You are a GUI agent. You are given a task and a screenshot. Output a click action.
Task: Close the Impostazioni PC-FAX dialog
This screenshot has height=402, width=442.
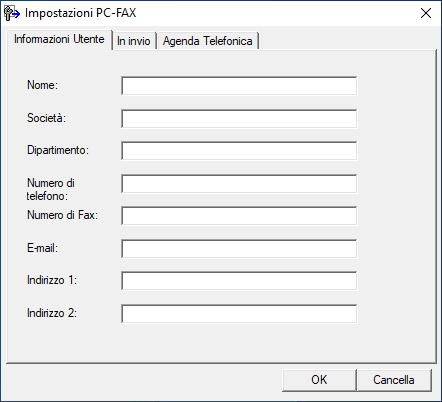coord(426,13)
